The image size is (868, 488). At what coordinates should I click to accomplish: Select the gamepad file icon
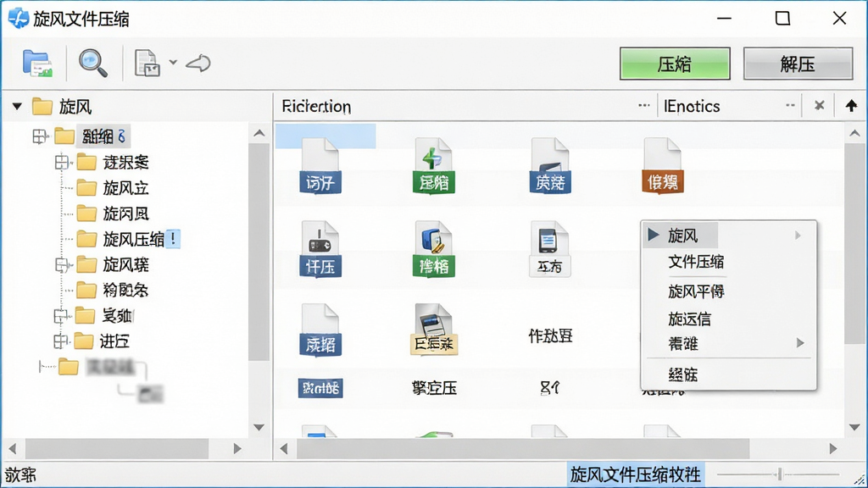tap(320, 249)
